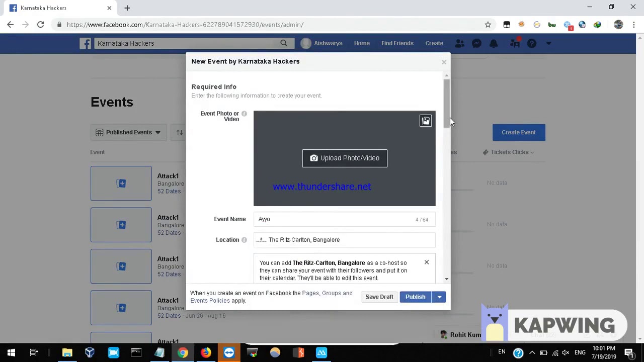
Task: Open Find Friends
Action: tap(397, 43)
